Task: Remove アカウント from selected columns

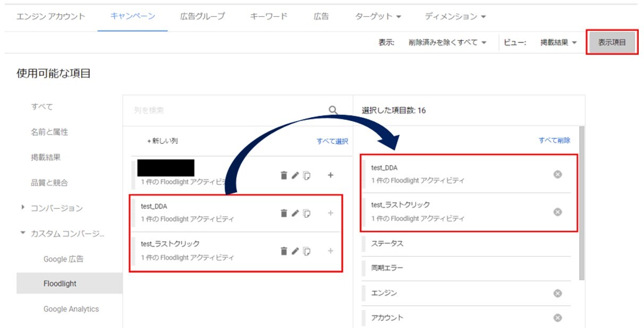Action: 557,317
